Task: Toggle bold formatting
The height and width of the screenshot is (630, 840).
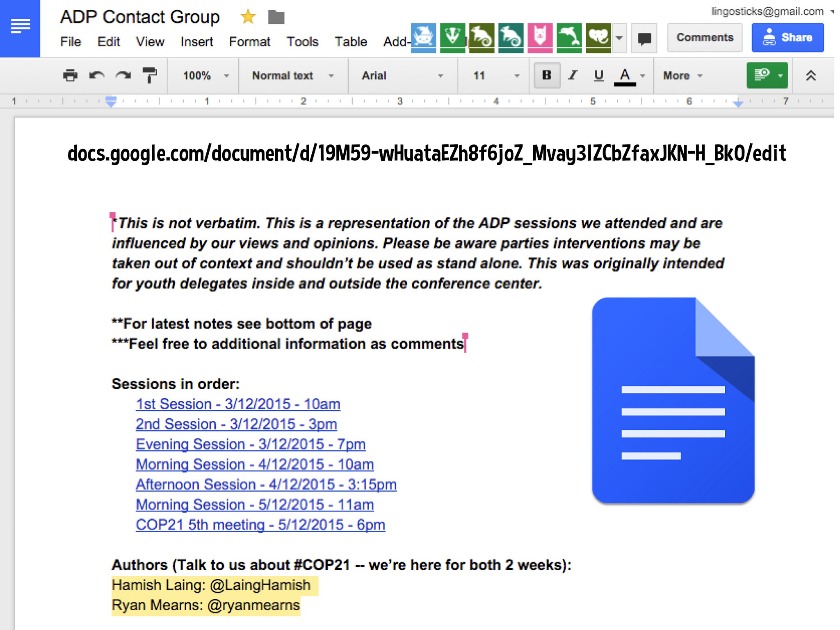Action: [547, 75]
